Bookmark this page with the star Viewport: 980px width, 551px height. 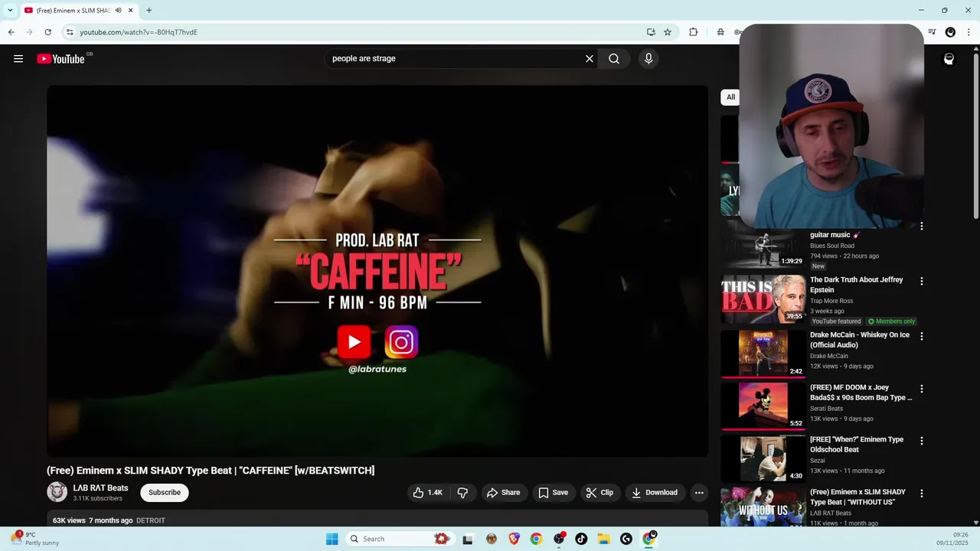[668, 32]
